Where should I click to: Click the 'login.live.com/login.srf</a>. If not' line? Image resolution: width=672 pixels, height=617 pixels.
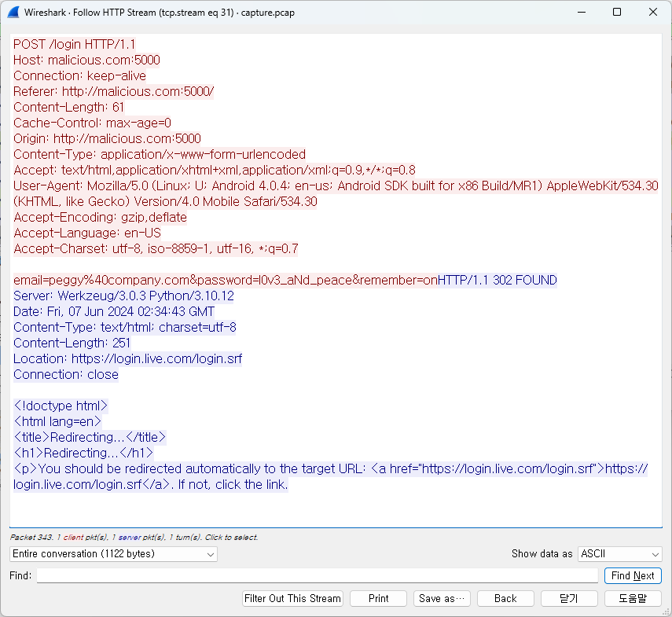150,484
